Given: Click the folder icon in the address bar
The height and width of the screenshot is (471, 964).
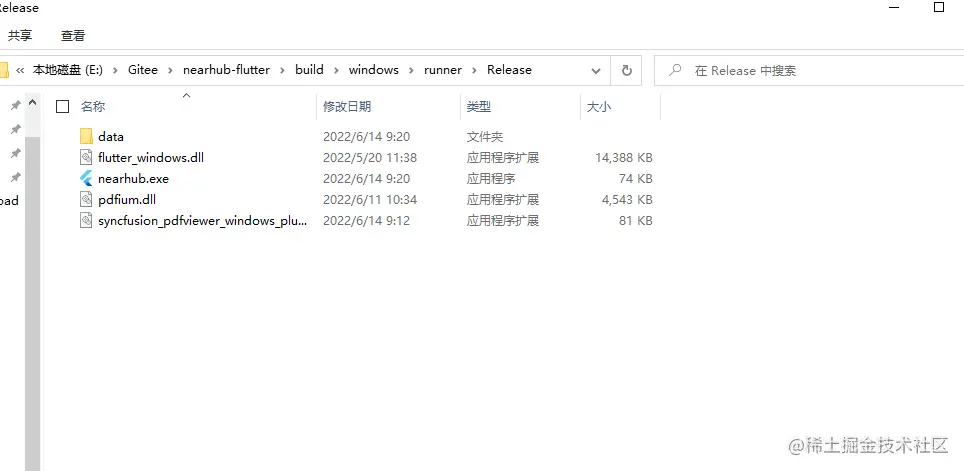Looking at the screenshot, I should (4, 70).
